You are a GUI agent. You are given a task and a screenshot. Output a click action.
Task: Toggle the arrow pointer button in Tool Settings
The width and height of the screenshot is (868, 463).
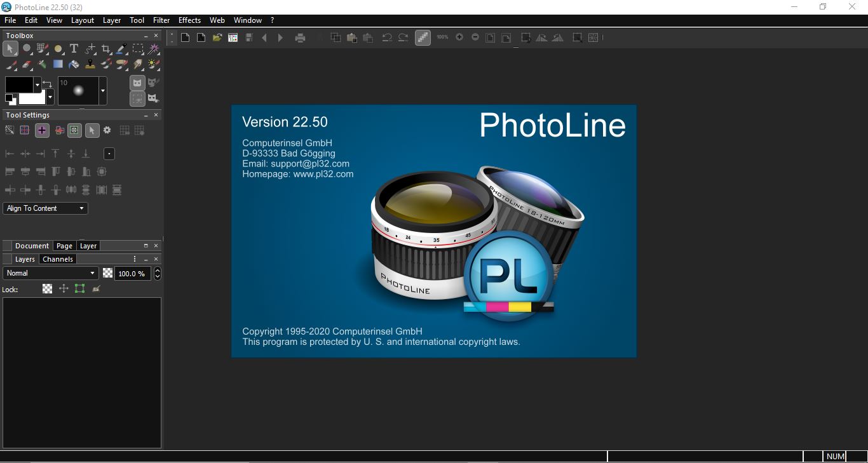pyautogui.click(x=92, y=130)
